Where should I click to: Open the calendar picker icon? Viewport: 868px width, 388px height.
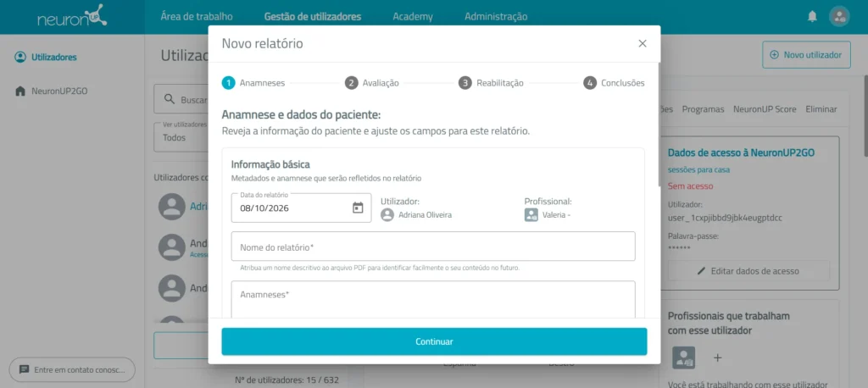[x=358, y=208]
